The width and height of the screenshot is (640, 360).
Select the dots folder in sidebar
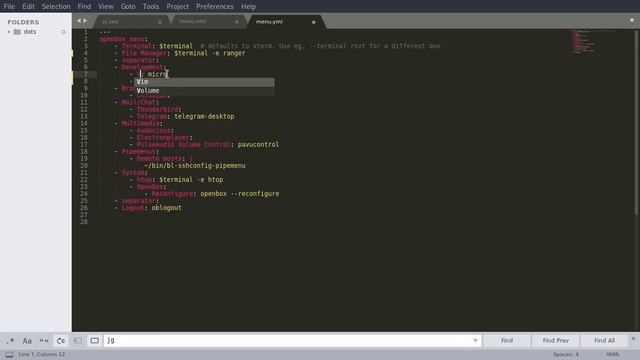[30, 32]
